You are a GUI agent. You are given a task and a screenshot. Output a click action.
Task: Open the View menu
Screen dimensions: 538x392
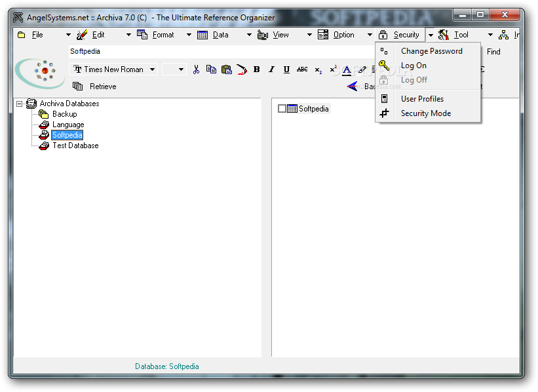tap(280, 35)
